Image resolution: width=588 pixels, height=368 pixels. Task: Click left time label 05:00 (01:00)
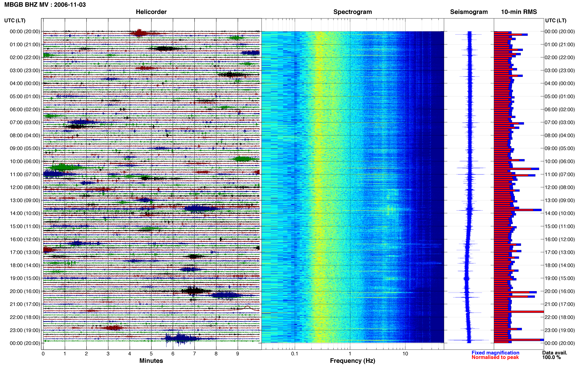[25, 96]
